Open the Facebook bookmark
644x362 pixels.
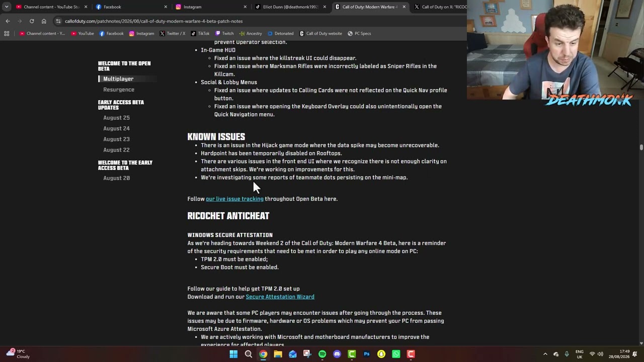(x=112, y=34)
